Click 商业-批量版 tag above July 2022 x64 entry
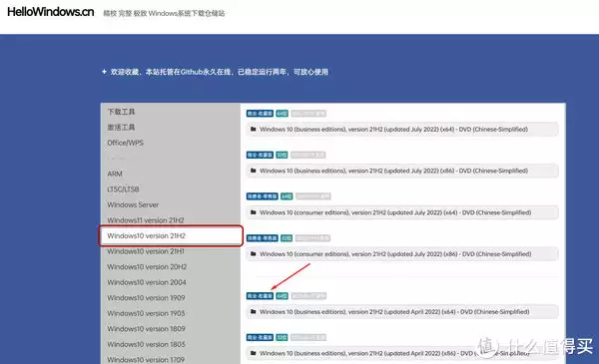This screenshot has width=599, height=364. point(260,114)
